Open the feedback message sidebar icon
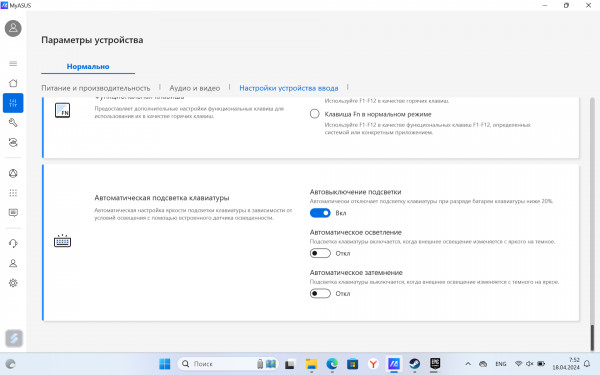 [x=13, y=213]
